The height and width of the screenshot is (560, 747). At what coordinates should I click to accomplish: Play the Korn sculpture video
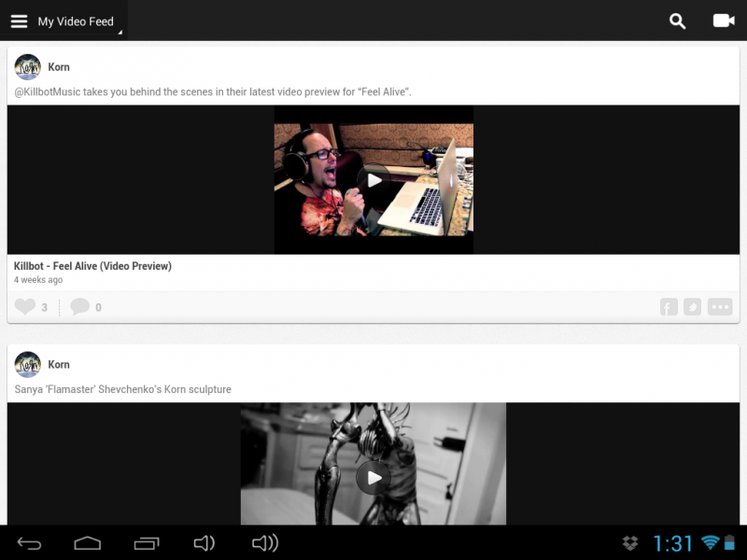click(x=374, y=478)
